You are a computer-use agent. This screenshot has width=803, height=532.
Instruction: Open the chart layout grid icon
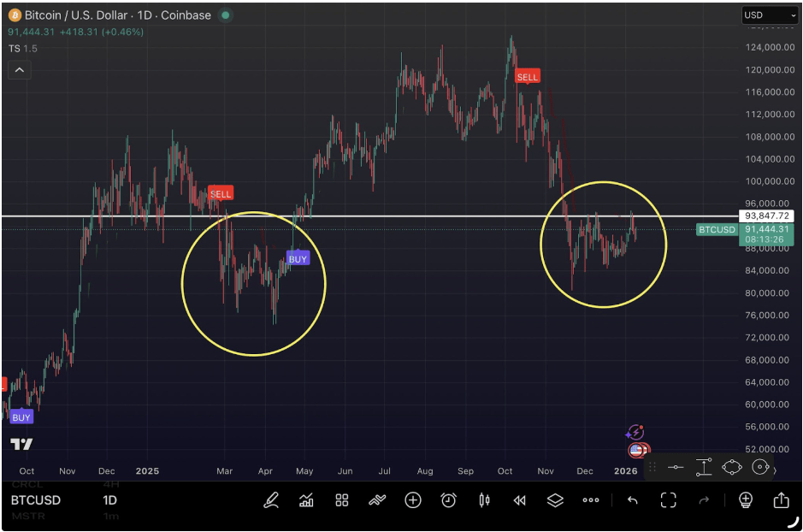pyautogui.click(x=340, y=500)
